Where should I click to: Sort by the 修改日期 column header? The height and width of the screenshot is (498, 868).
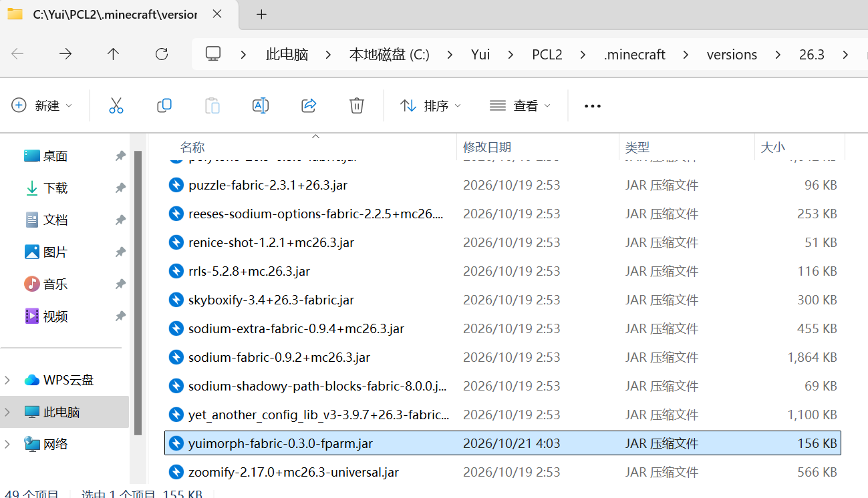(x=487, y=148)
